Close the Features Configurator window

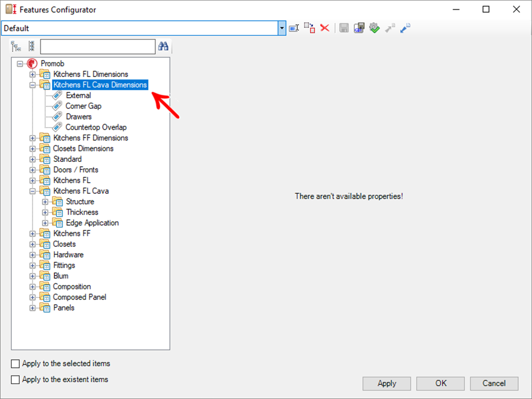click(x=516, y=9)
